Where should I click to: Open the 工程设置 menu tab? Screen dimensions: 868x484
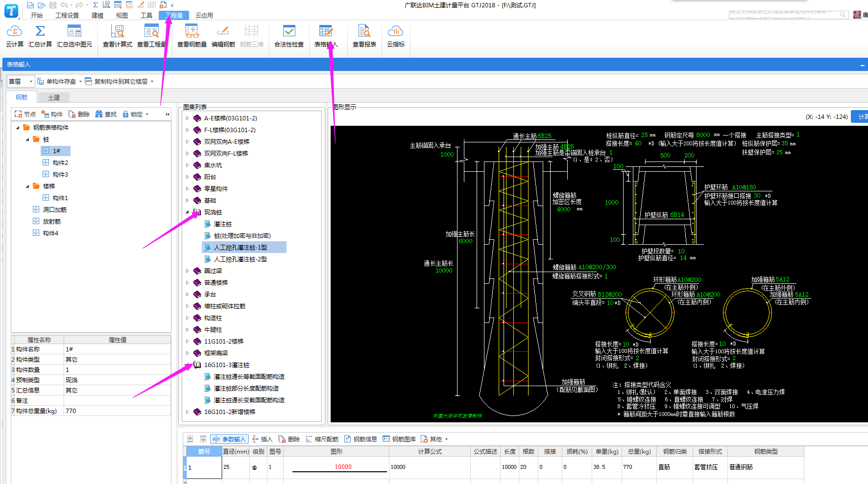pyautogui.click(x=67, y=15)
